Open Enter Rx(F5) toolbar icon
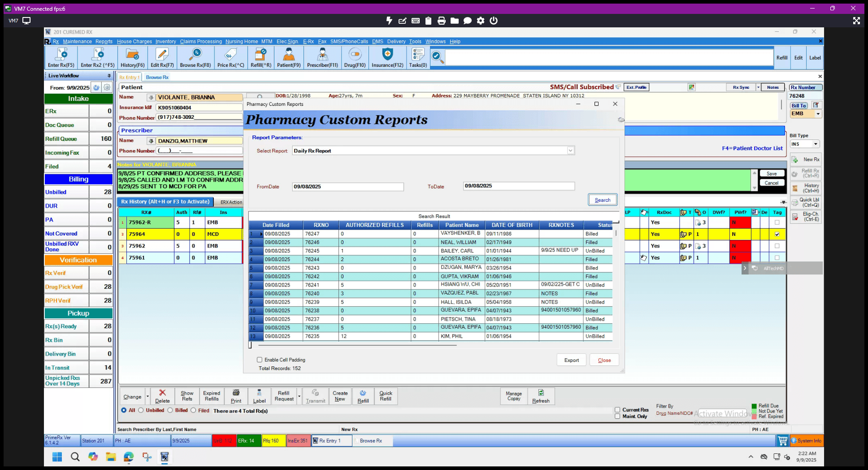868x470 pixels. coord(61,57)
